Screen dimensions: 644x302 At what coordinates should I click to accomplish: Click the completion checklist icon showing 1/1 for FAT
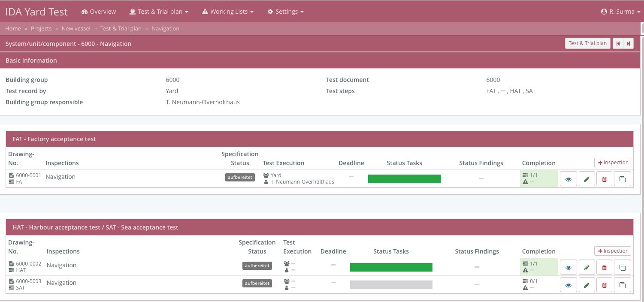click(525, 175)
